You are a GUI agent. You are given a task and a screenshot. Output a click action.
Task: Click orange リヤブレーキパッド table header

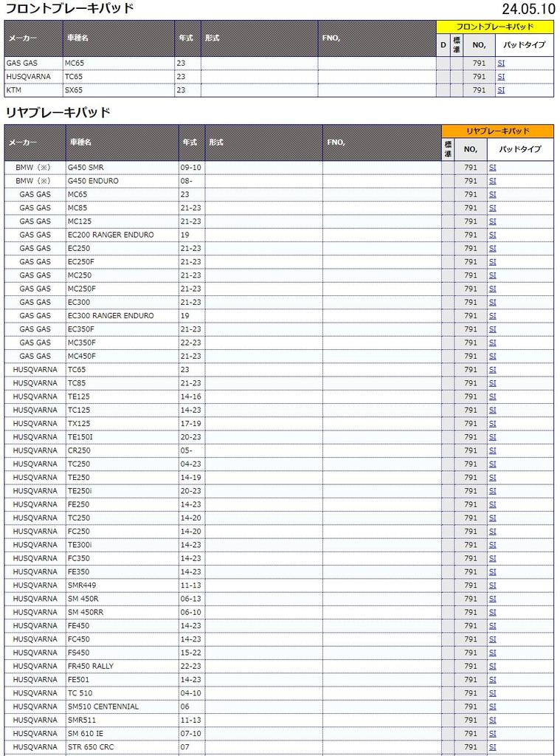point(497,131)
